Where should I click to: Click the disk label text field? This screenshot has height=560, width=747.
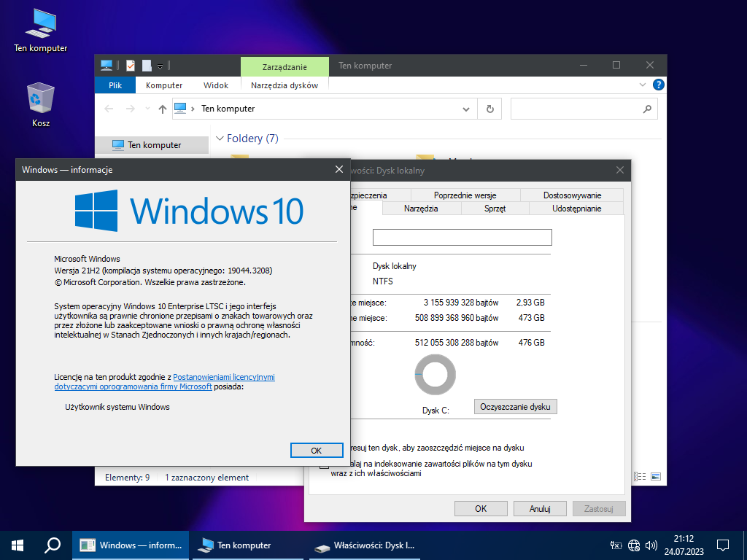[462, 238]
